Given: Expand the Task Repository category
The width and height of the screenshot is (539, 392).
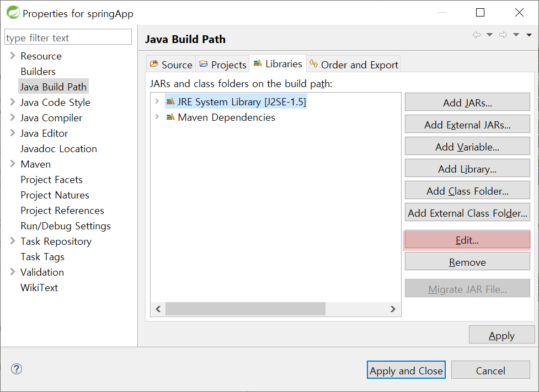Looking at the screenshot, I should point(13,241).
